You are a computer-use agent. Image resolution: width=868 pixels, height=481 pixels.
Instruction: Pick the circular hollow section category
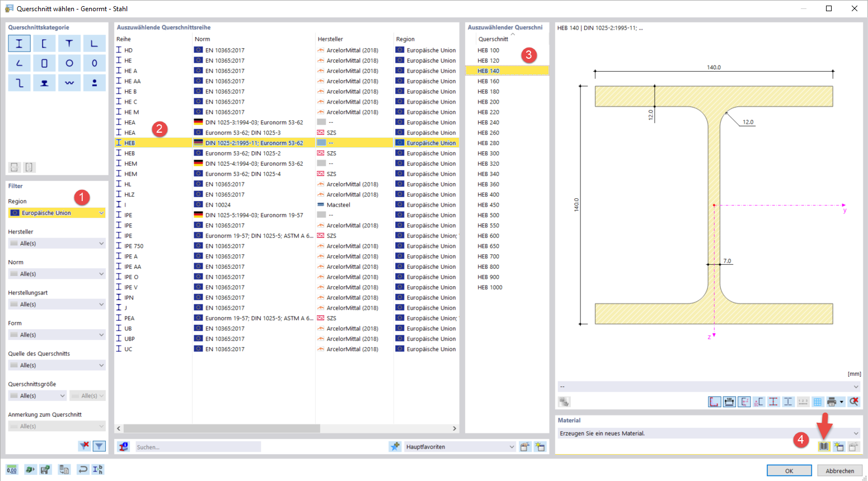pos(69,63)
